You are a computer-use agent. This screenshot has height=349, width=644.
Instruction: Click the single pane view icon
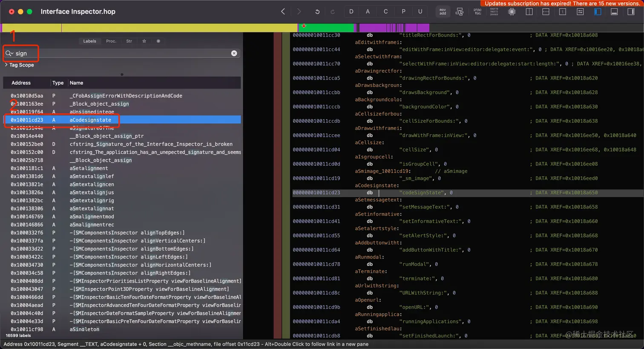tap(563, 12)
